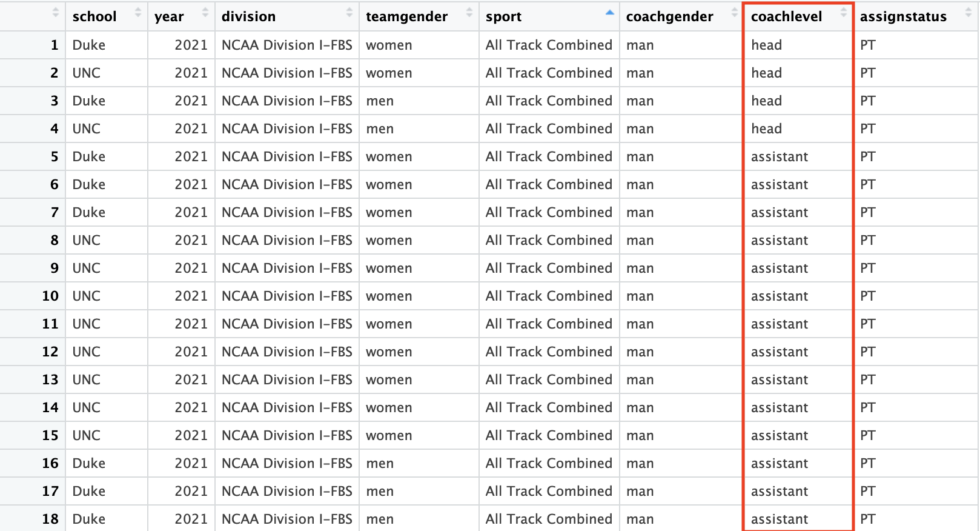Click the Duke cell in row 7
980x531 pixels.
point(89,212)
